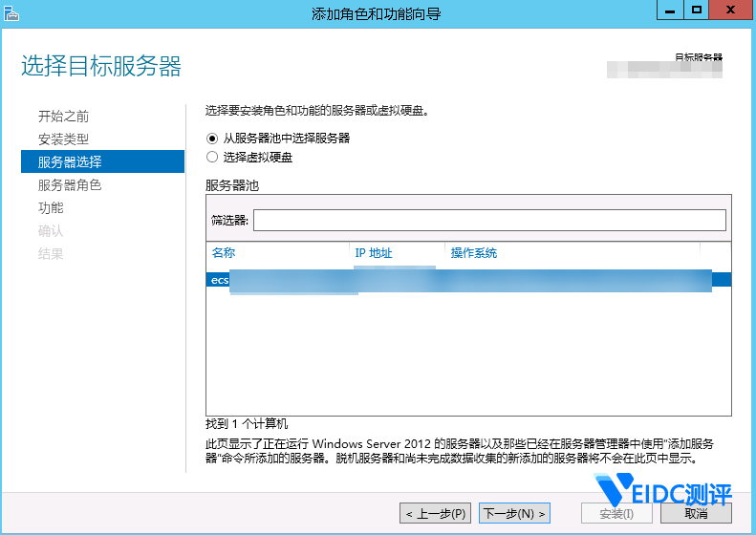Click the wizard icon in title bar
756x535 pixels.
click(x=11, y=13)
